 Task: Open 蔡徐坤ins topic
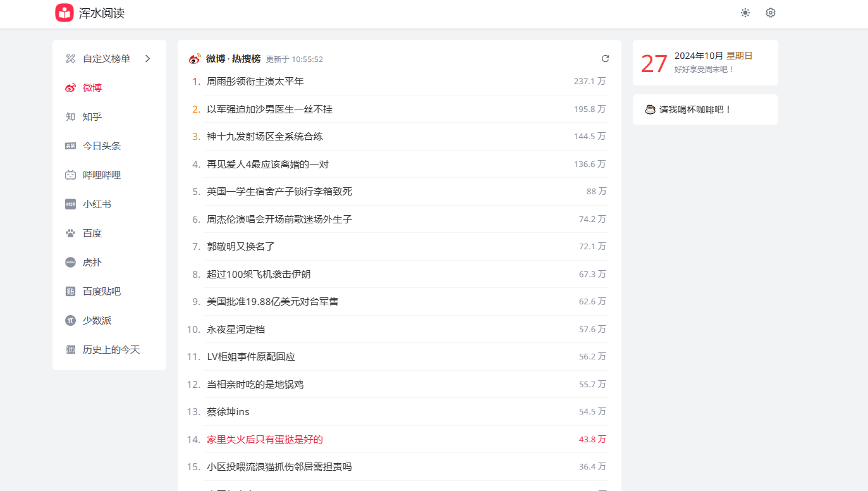(x=228, y=412)
